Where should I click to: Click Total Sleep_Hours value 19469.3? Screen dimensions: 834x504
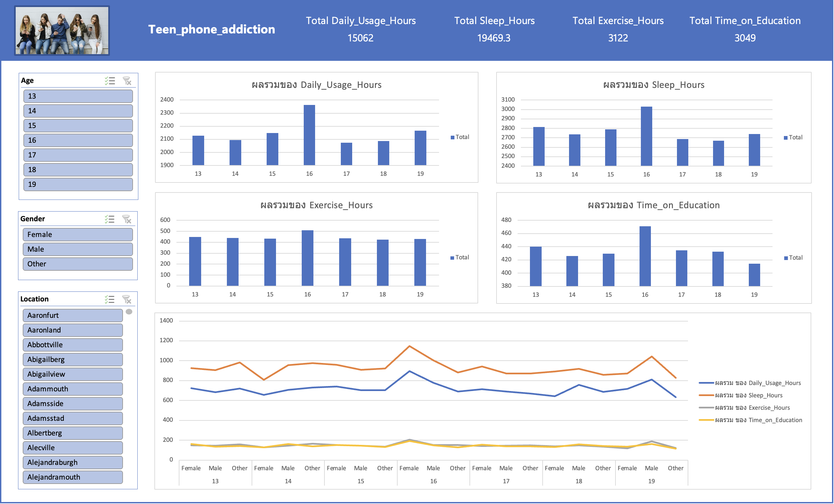[x=494, y=38]
